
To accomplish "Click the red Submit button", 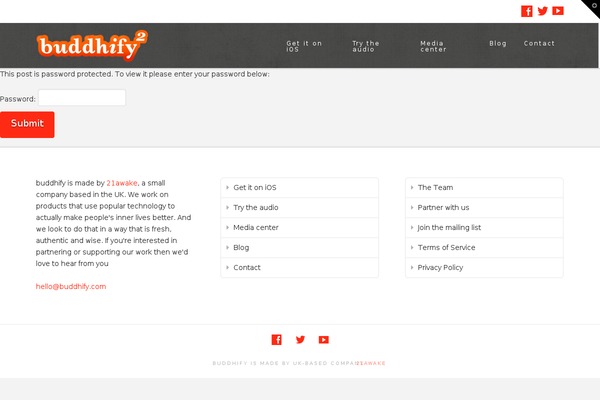I will tap(27, 124).
